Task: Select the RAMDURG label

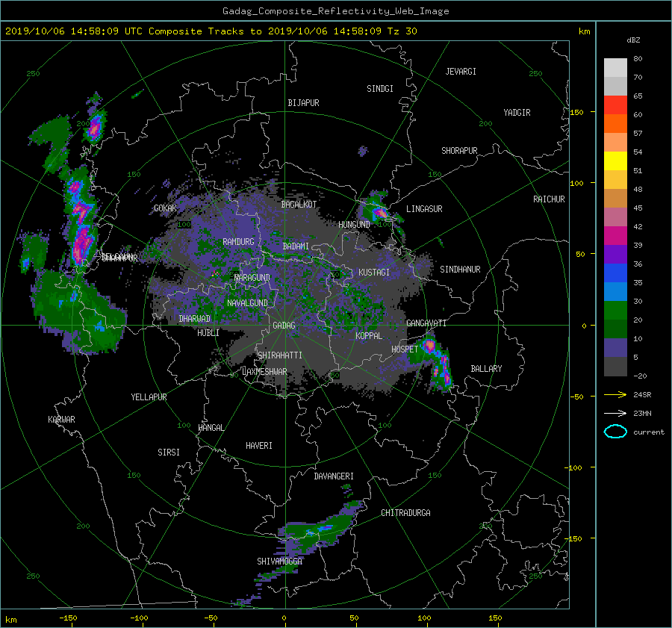Action: click(238, 242)
